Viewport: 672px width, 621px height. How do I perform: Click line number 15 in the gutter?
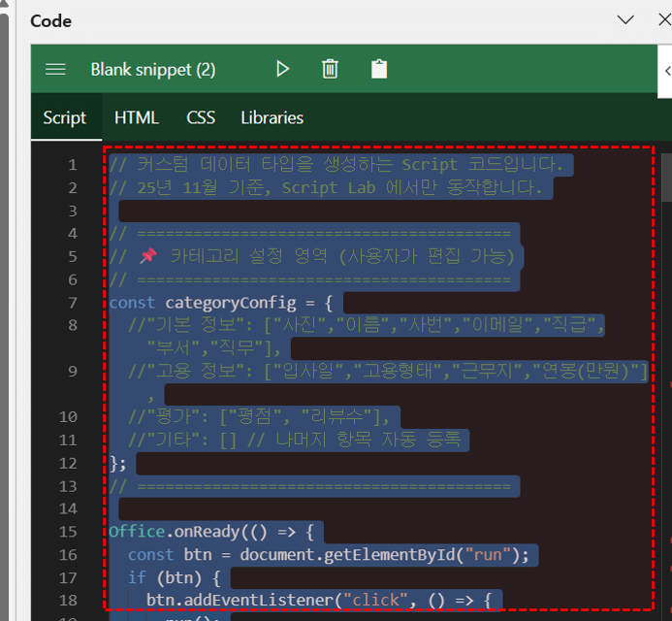click(x=68, y=532)
